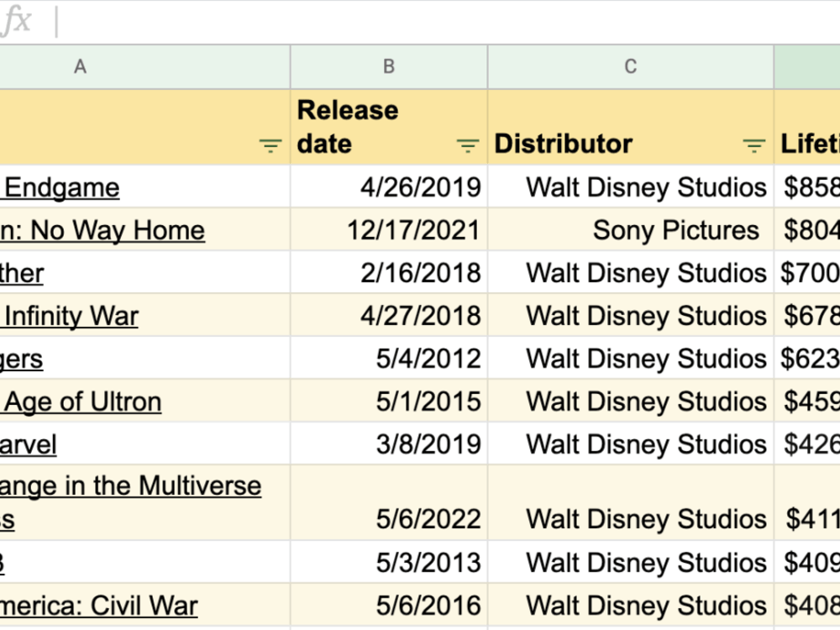This screenshot has height=630, width=840.
Task: Click the formula bar input field
Action: pyautogui.click(x=448, y=22)
